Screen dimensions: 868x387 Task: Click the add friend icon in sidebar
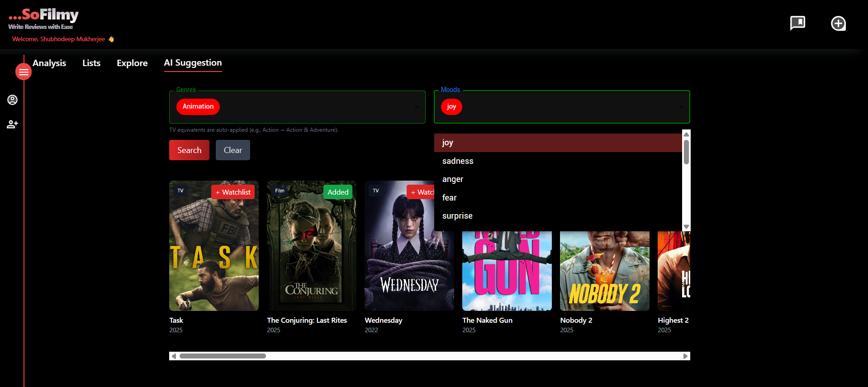[x=12, y=124]
